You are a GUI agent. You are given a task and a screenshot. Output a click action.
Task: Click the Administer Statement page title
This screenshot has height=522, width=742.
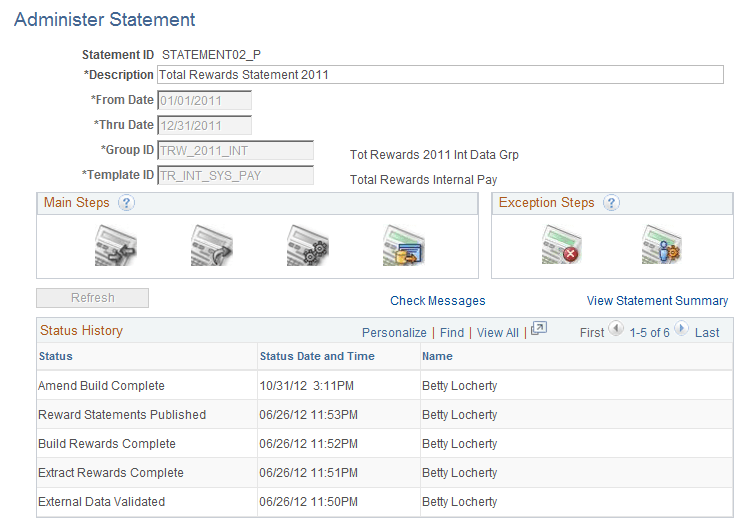point(105,20)
